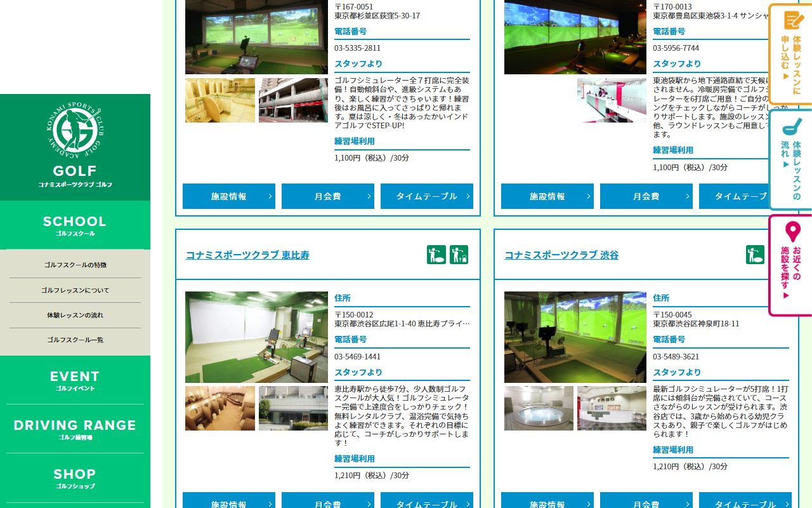Open 施設情報 in the 渋谷 card
The width and height of the screenshot is (812, 508).
(547, 500)
